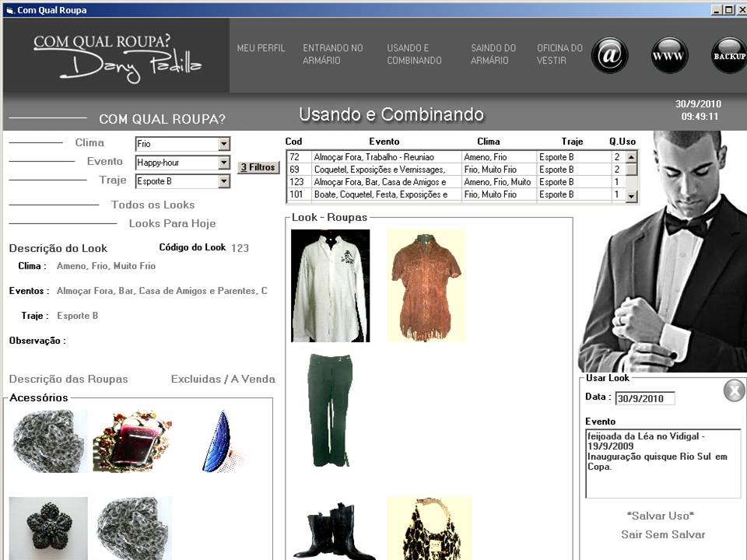Click the Evento text area in Usar Look
The image size is (747, 560).
tap(663, 464)
